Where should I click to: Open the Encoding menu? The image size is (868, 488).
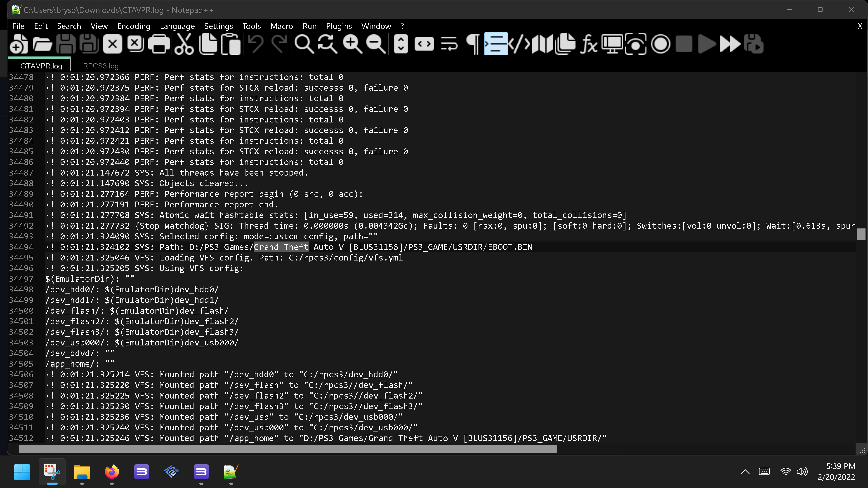[133, 26]
